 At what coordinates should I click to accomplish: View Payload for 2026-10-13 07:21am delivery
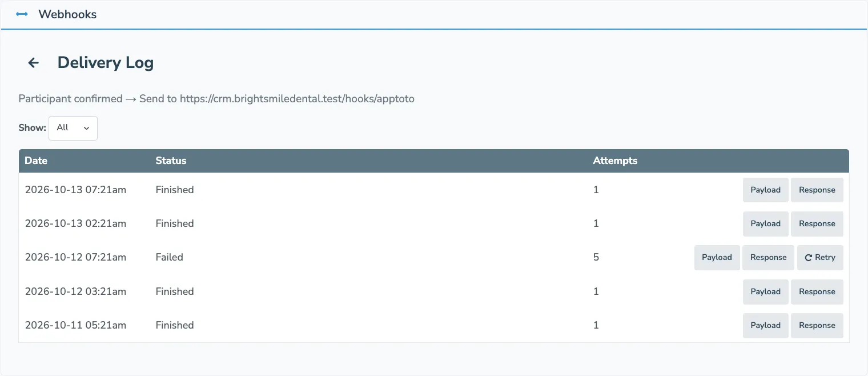[x=765, y=190]
